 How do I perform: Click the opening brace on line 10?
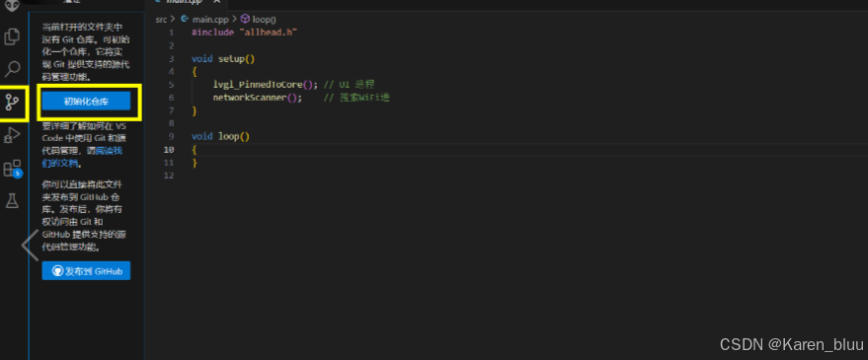[x=195, y=150]
